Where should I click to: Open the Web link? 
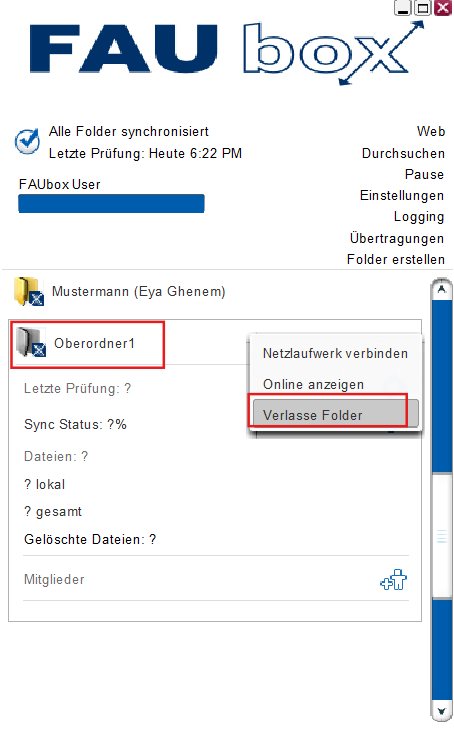coord(431,131)
